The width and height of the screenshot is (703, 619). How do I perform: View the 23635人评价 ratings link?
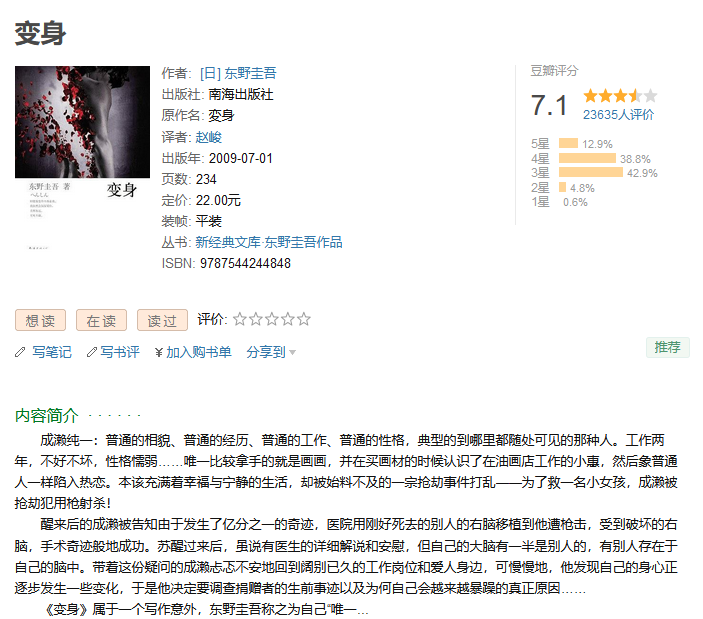tap(618, 115)
